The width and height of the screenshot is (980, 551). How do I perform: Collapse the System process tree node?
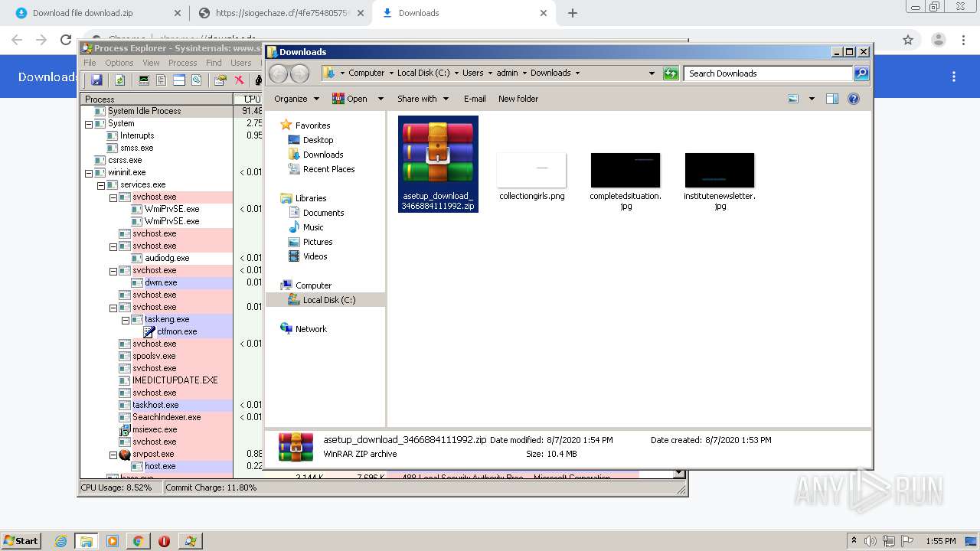pos(89,123)
